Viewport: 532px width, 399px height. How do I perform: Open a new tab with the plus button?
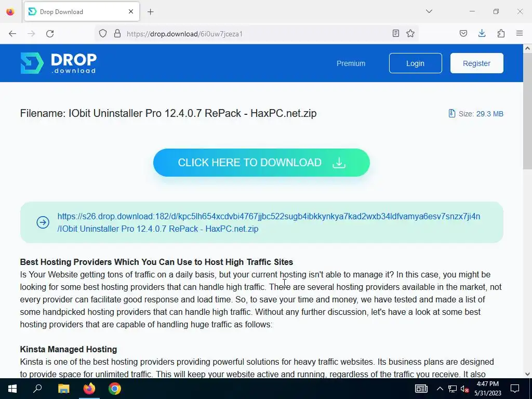(151, 12)
